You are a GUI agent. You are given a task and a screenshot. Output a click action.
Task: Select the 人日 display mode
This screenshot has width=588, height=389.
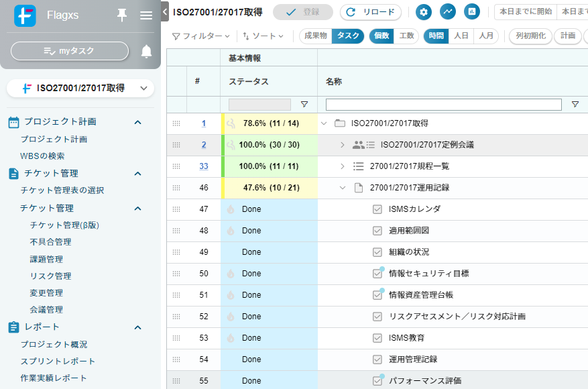click(461, 36)
